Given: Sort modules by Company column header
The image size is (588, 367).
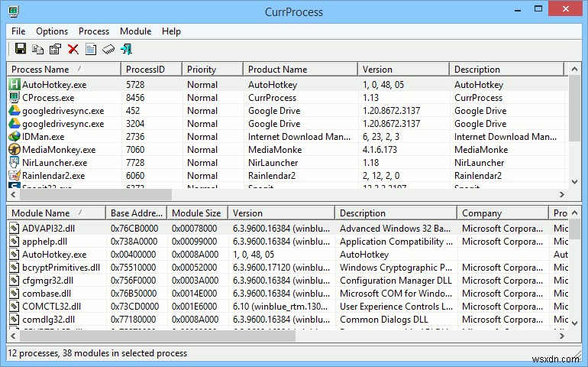Looking at the screenshot, I should [503, 213].
